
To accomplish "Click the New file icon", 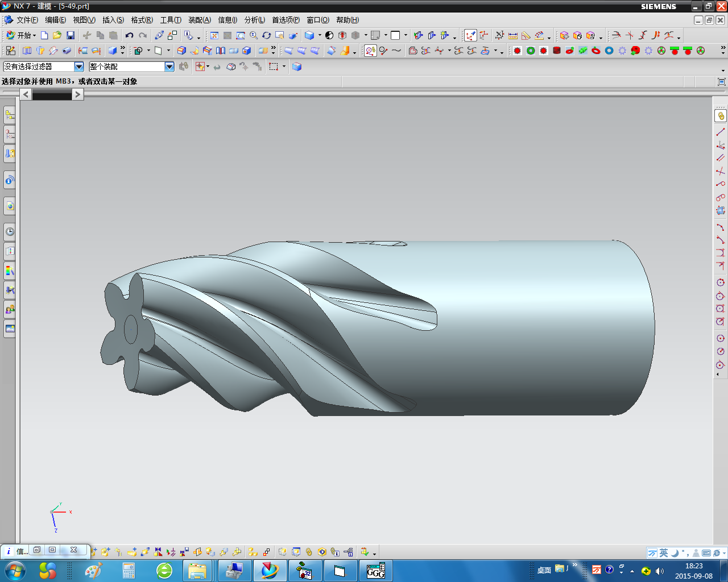I will tap(44, 35).
